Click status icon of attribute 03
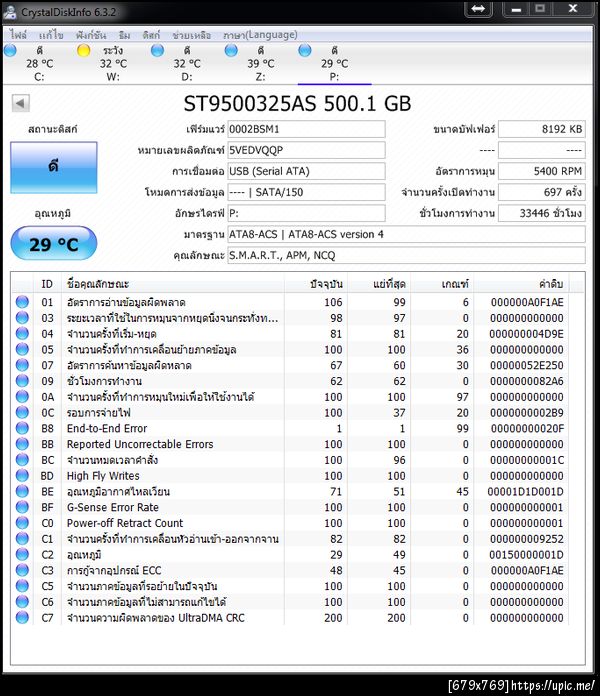 (22, 318)
